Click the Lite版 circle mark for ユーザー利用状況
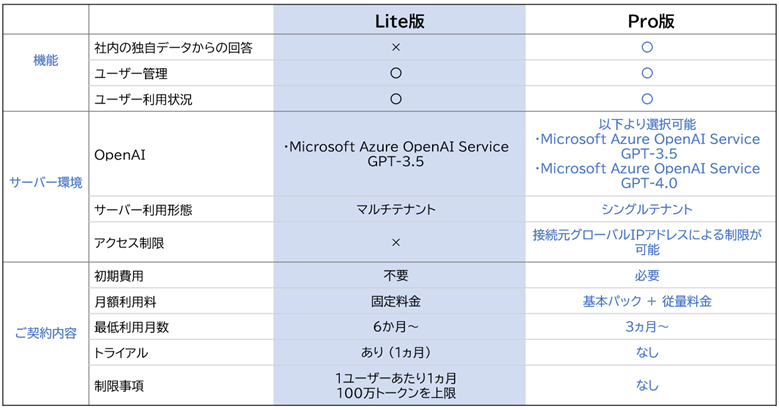779x410 pixels. [396, 99]
